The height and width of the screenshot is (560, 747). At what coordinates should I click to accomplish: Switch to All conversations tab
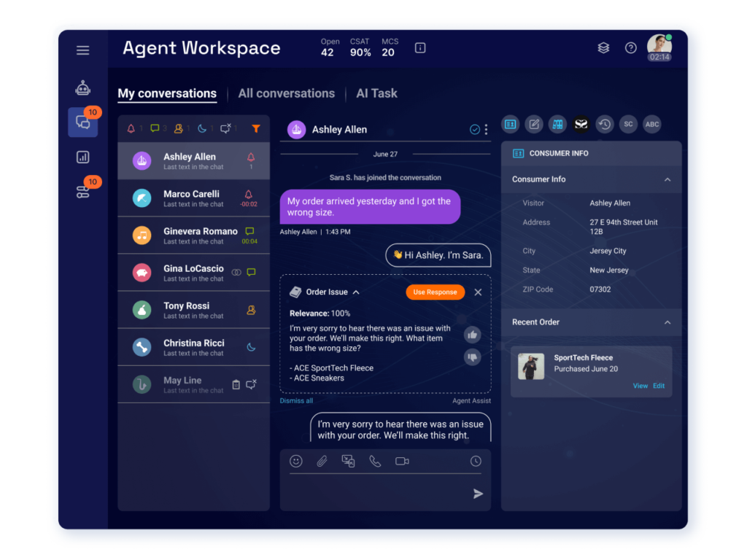click(286, 93)
